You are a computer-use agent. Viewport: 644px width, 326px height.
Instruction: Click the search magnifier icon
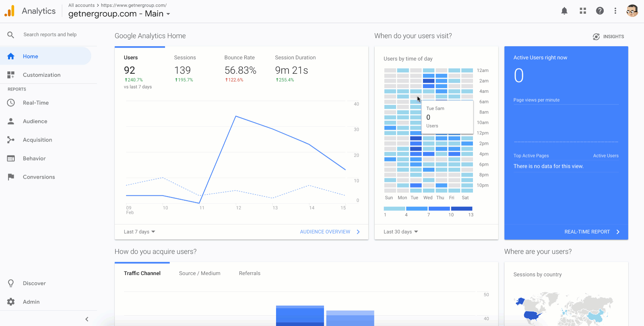11,35
